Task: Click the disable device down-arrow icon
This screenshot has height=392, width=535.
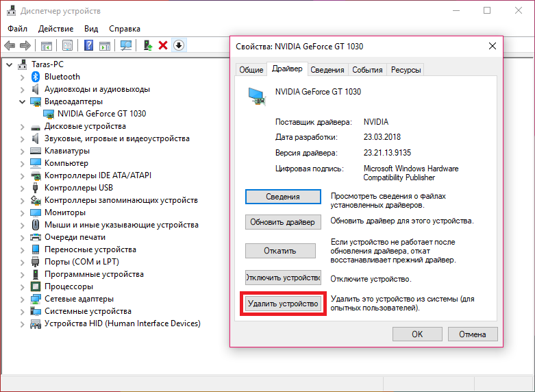Action: tap(179, 45)
